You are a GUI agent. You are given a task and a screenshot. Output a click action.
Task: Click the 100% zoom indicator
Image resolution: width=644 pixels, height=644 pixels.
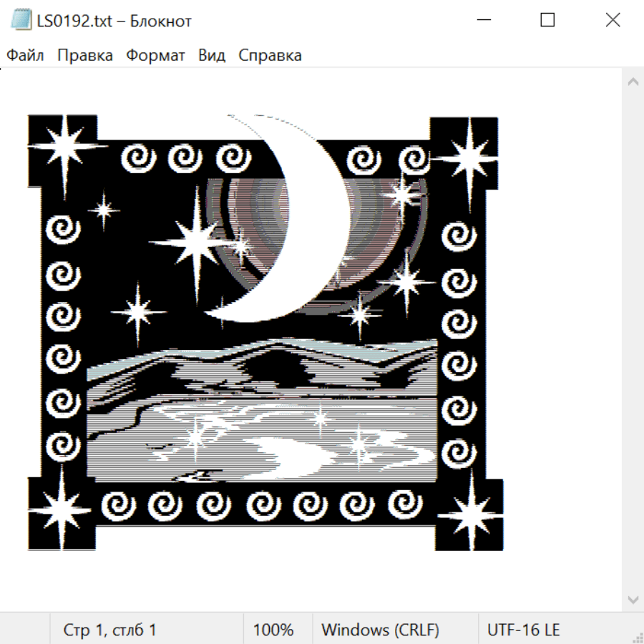273,630
